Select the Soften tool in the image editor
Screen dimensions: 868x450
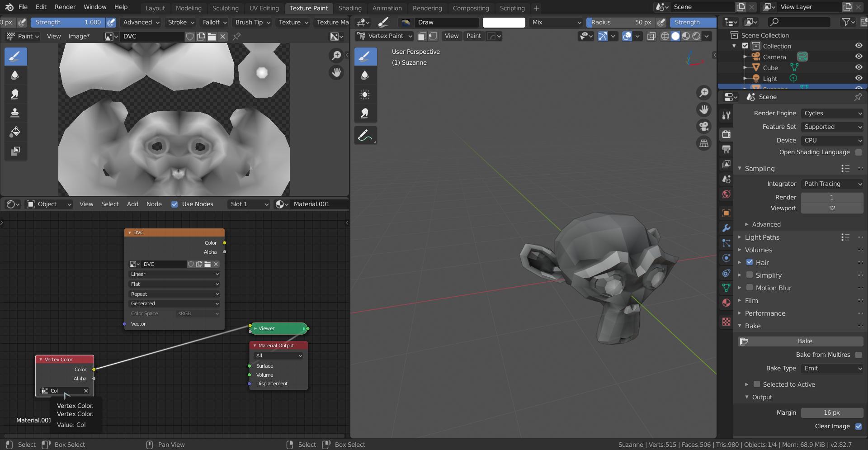tap(15, 76)
